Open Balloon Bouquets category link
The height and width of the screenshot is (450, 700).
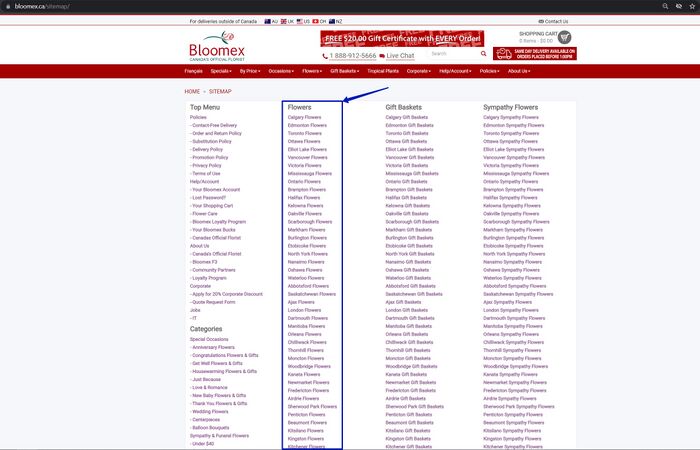click(x=209, y=428)
